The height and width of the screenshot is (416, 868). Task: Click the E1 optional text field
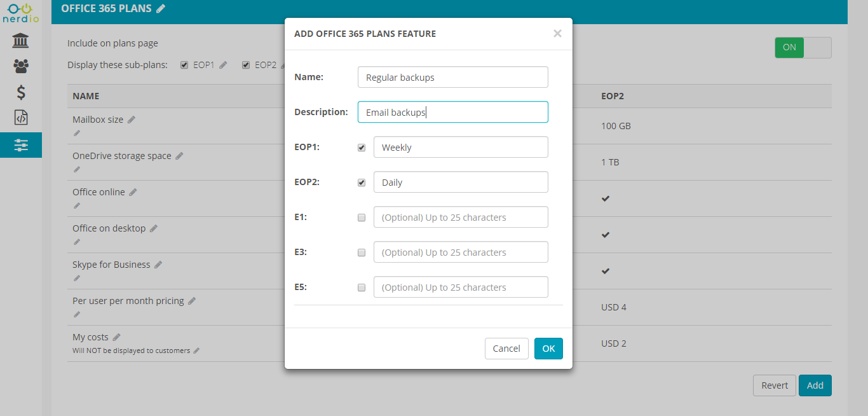[461, 217]
